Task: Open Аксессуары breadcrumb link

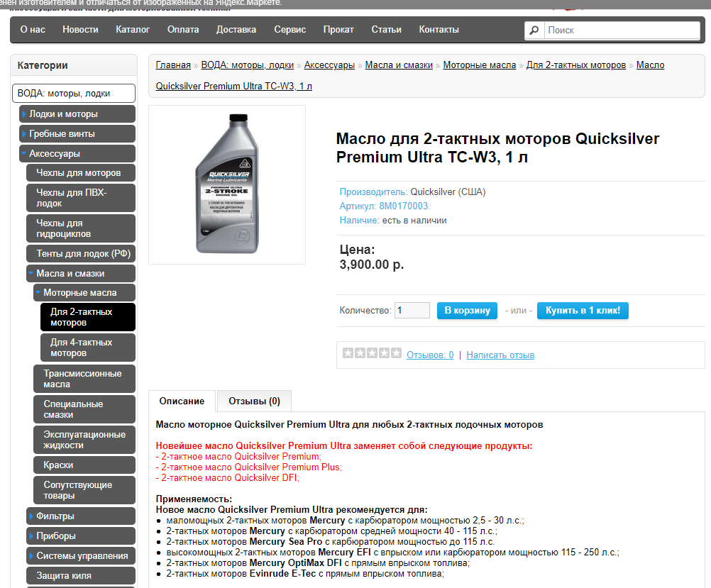Action: (x=329, y=65)
